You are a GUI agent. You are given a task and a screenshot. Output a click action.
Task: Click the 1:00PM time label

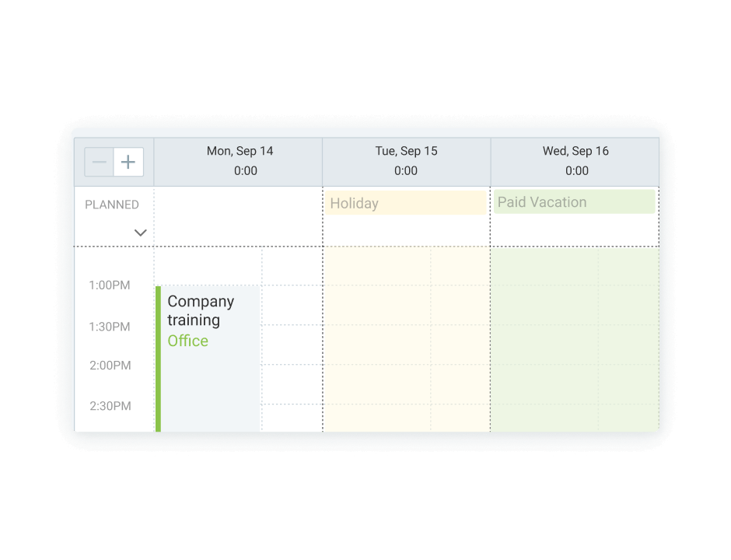tap(110, 285)
